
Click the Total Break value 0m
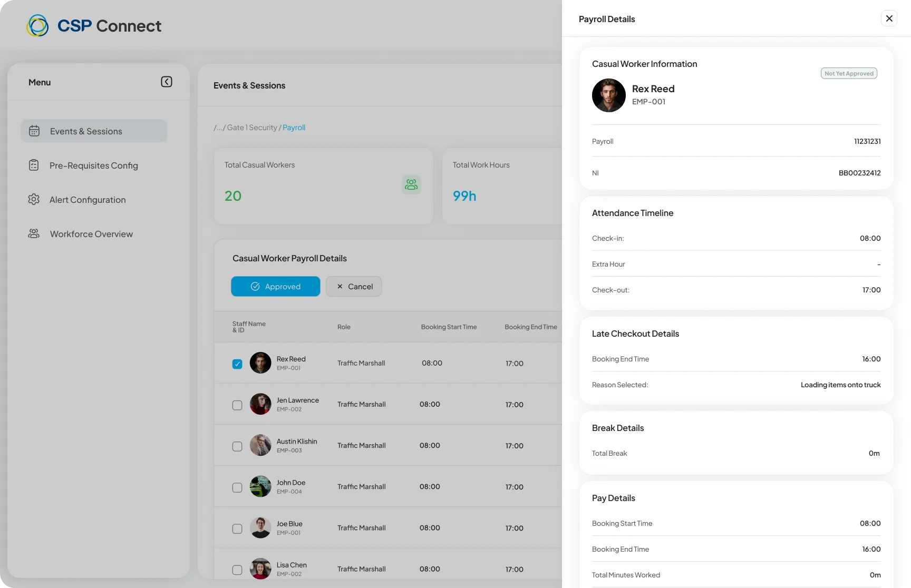(874, 453)
